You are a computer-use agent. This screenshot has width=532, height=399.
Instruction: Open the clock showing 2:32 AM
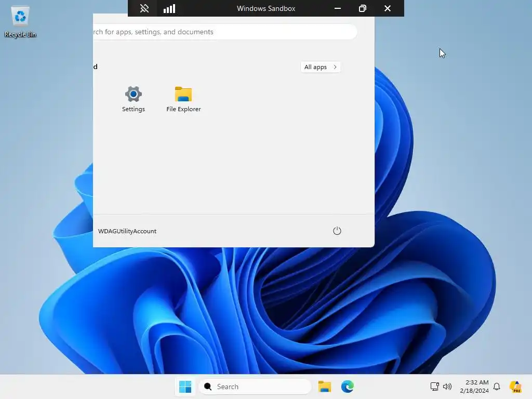474,387
